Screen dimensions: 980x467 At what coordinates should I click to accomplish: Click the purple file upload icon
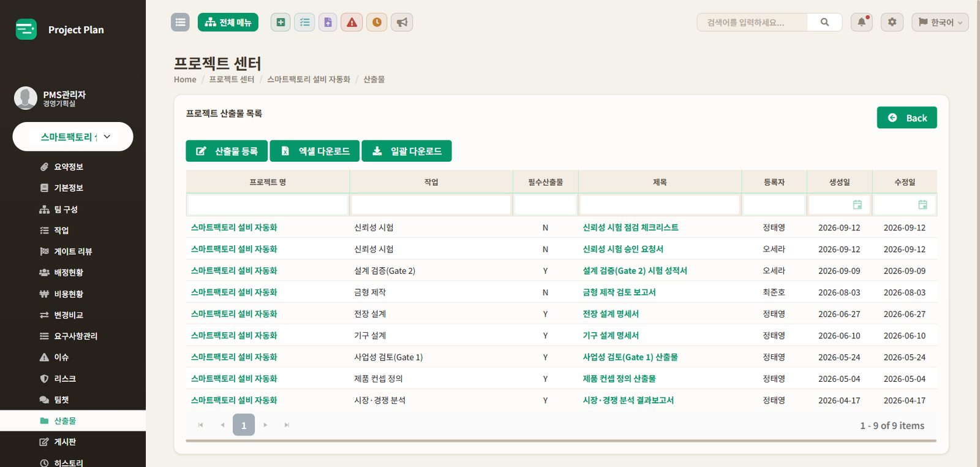pos(328,22)
